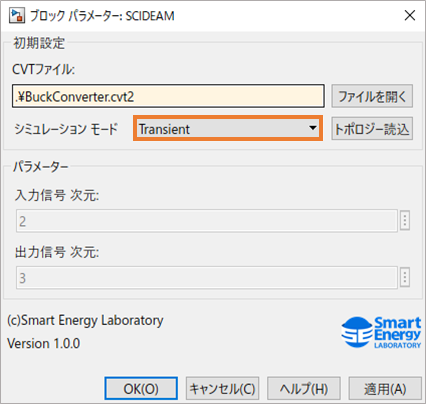Close the SCIDEAM block parameter dialog

(410, 15)
